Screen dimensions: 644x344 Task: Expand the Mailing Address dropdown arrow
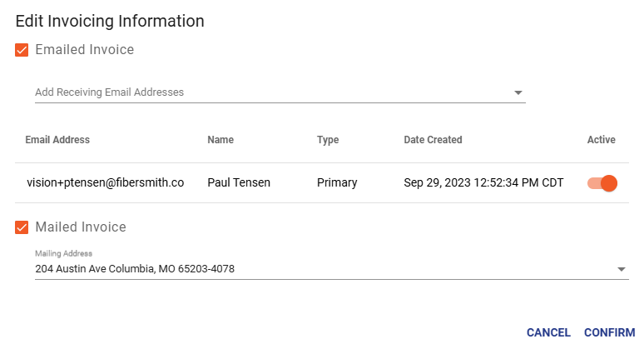(x=622, y=269)
